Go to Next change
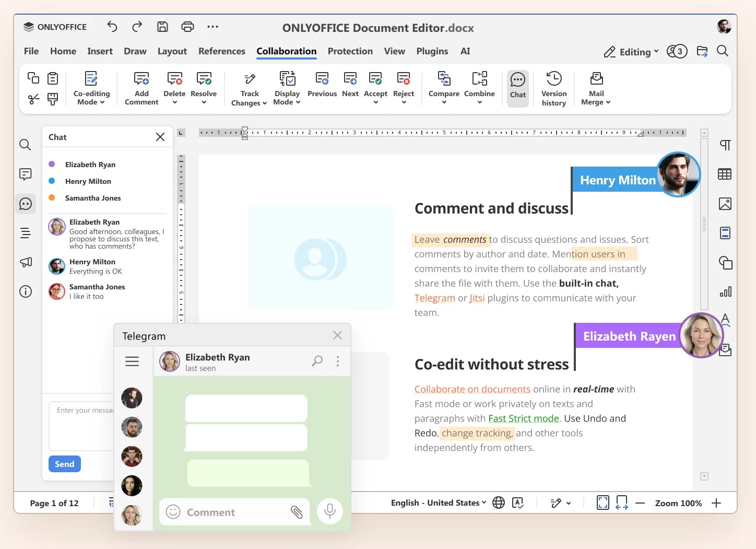Screen dimensions: 756x549 point(350,85)
